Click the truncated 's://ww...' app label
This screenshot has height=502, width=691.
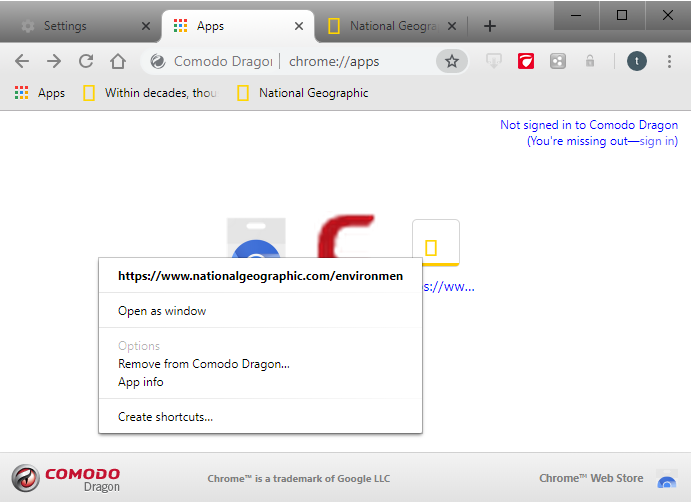pyautogui.click(x=449, y=287)
